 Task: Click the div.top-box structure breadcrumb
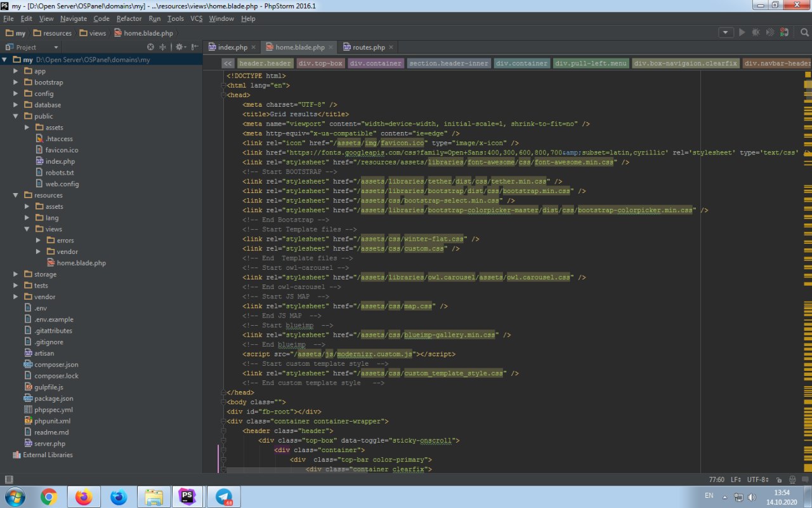[320, 63]
